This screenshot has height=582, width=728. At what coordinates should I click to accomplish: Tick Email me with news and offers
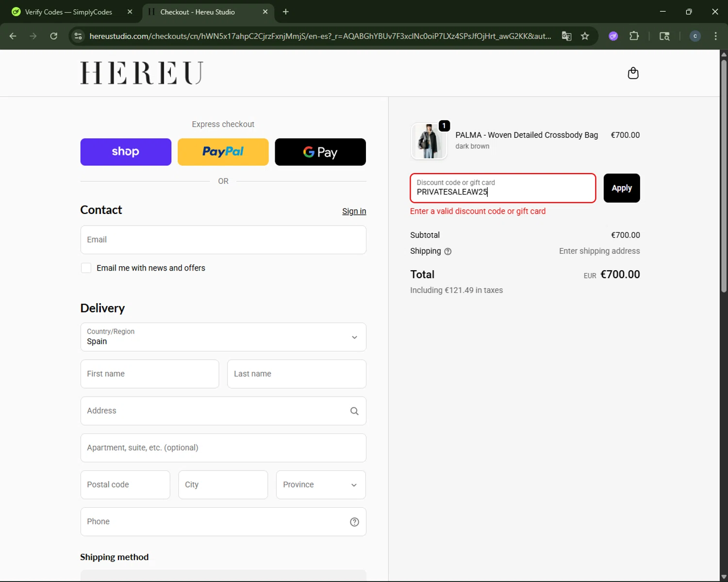[x=86, y=268]
